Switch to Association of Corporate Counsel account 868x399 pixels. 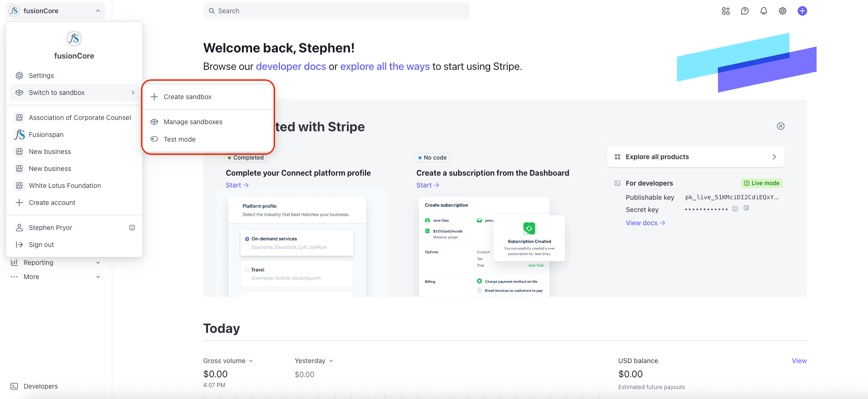pos(74,118)
